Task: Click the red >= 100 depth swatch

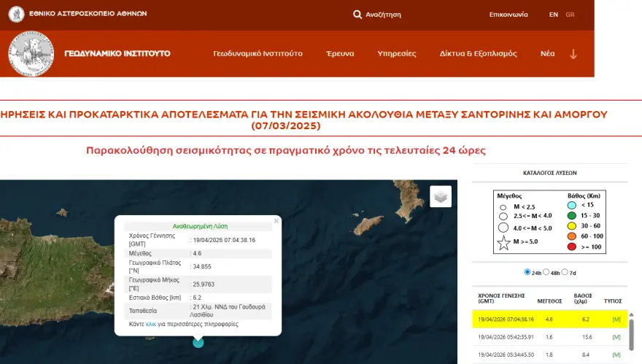Action: 572,247
